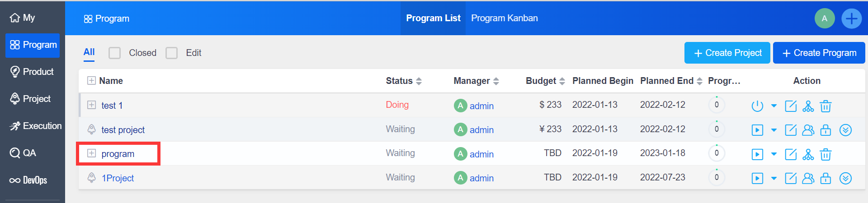The image size is (868, 203).
Task: Switch to Program Kanban tab
Action: pos(504,18)
